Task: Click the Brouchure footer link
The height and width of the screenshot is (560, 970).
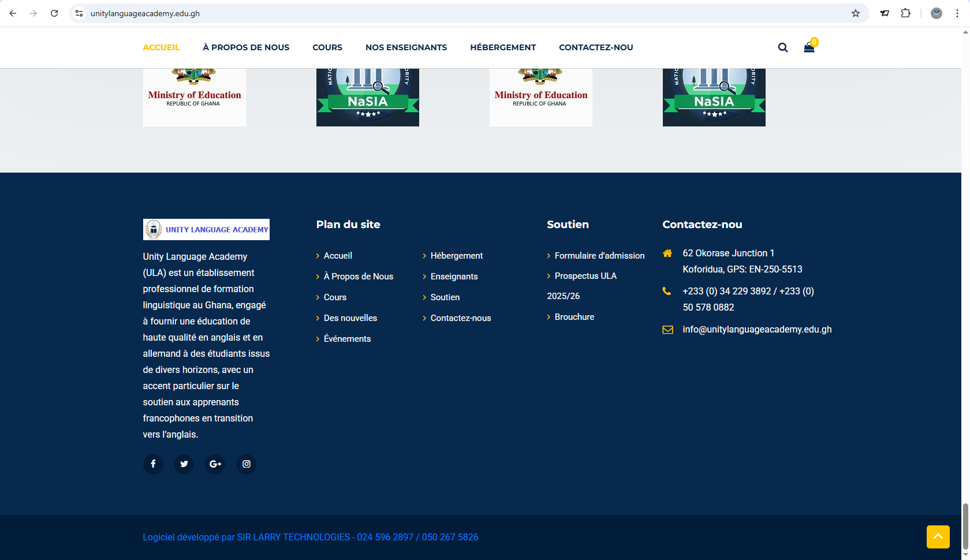Action: pyautogui.click(x=574, y=317)
